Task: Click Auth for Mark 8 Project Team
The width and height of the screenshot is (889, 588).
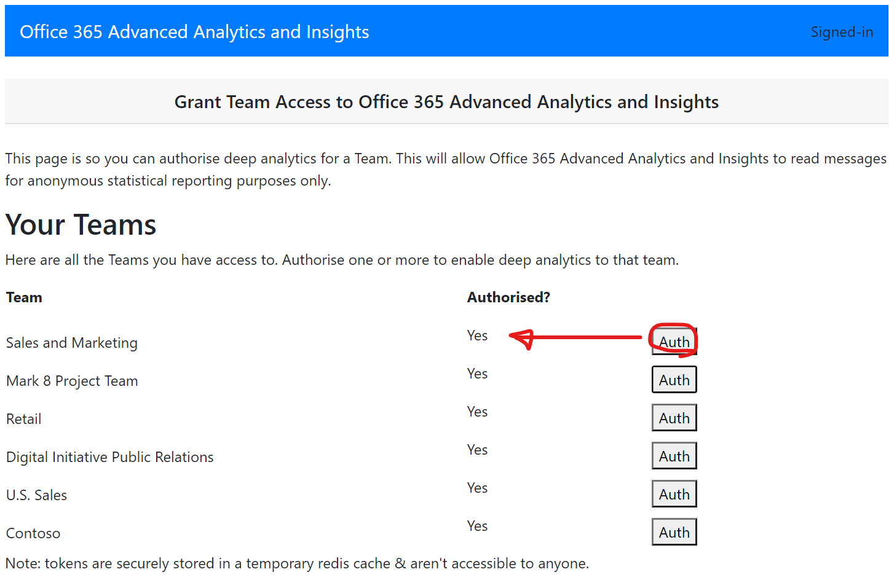Action: pos(674,380)
